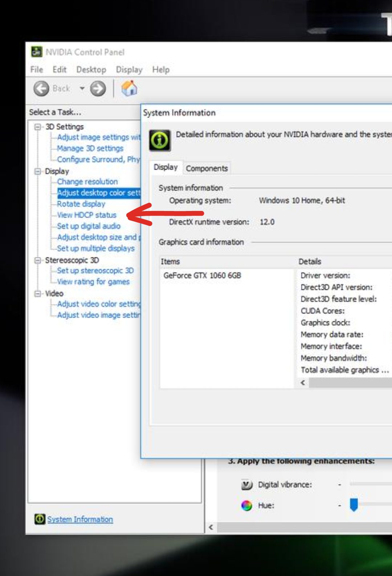Open the Display menu
The image size is (392, 576).
129,69
